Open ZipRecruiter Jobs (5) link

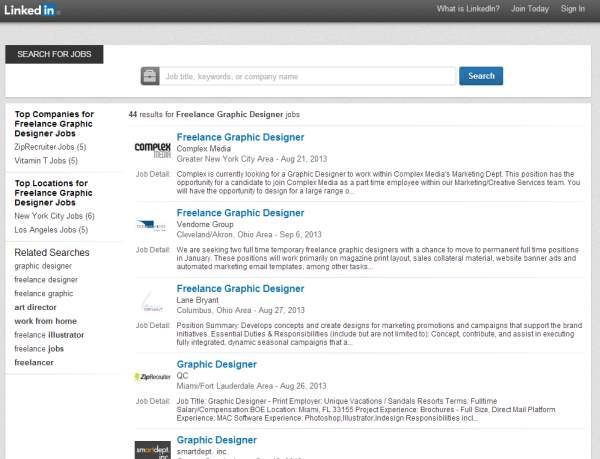[50, 147]
